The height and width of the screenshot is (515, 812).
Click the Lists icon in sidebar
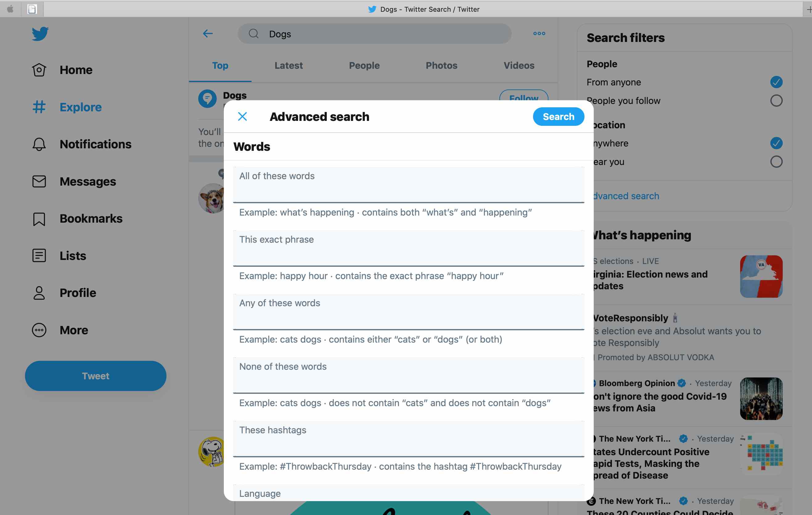coord(39,256)
